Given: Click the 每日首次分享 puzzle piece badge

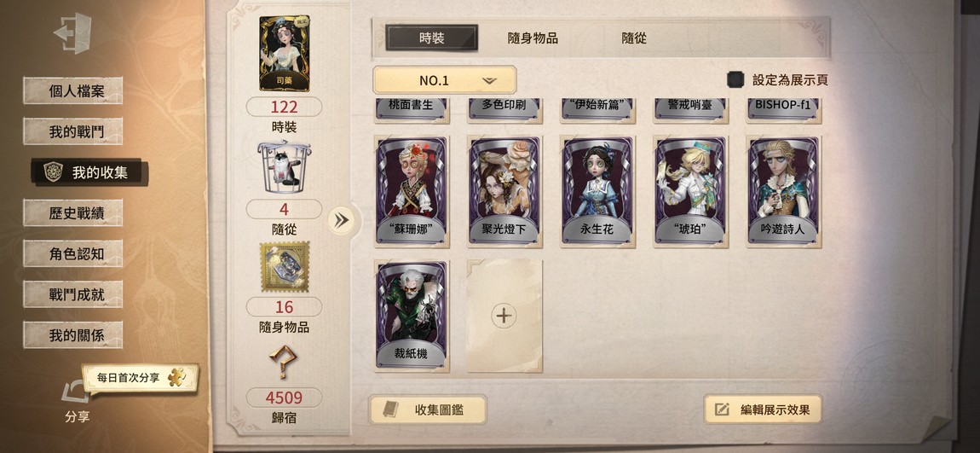Looking at the screenshot, I should click(x=140, y=378).
